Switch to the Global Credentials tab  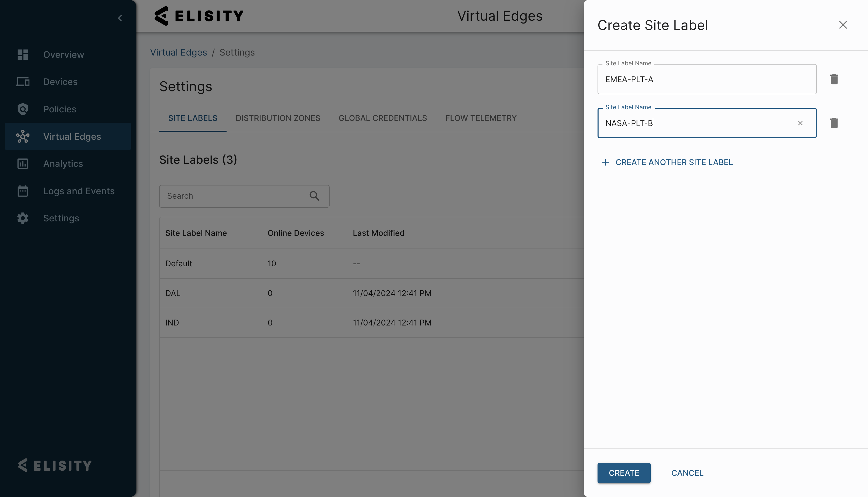point(383,118)
